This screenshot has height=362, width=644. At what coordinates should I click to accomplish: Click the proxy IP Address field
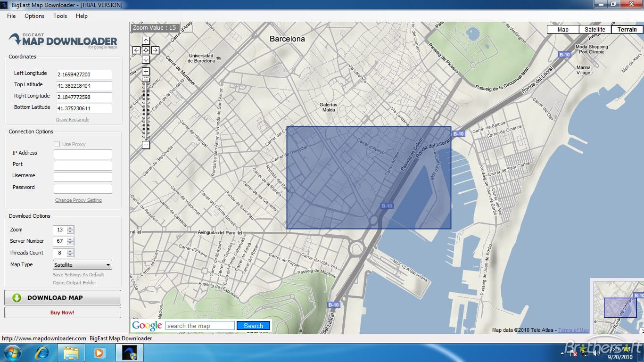pos(83,154)
